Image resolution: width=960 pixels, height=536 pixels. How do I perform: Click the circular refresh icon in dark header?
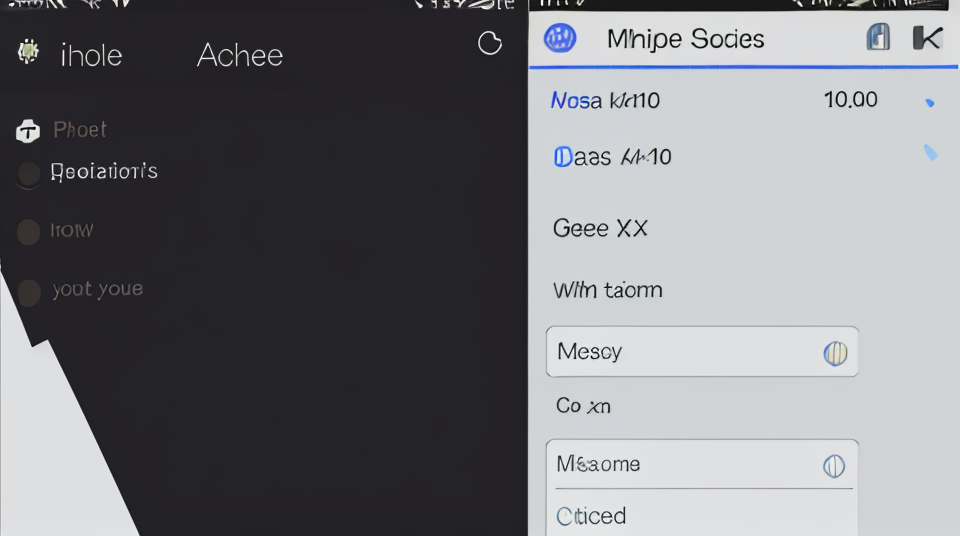(490, 43)
